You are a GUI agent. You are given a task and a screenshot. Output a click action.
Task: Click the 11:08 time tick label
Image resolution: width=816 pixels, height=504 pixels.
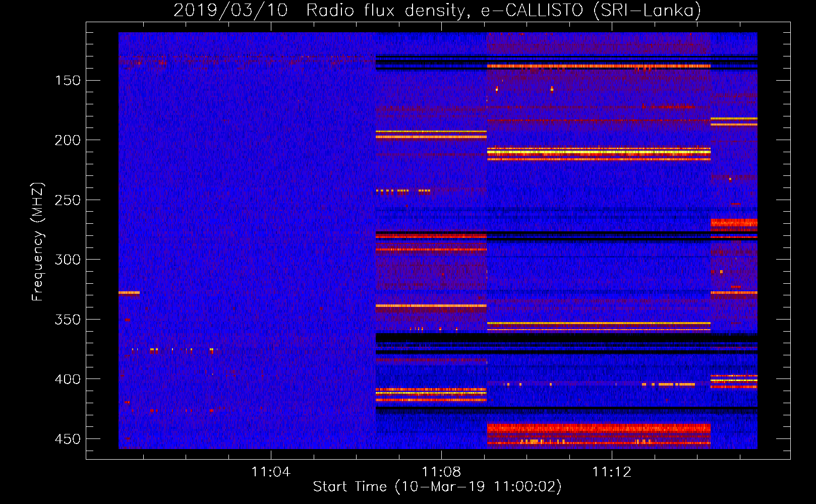[441, 472]
